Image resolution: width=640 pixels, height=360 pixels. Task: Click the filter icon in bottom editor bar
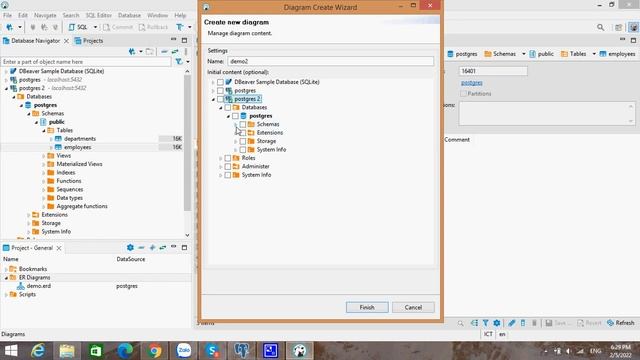[485, 323]
